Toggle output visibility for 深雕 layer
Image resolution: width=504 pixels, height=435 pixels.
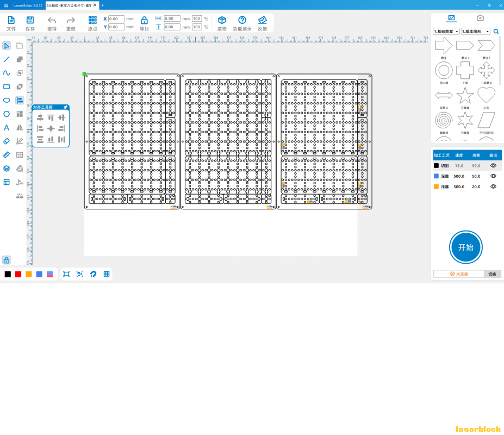pos(493,176)
